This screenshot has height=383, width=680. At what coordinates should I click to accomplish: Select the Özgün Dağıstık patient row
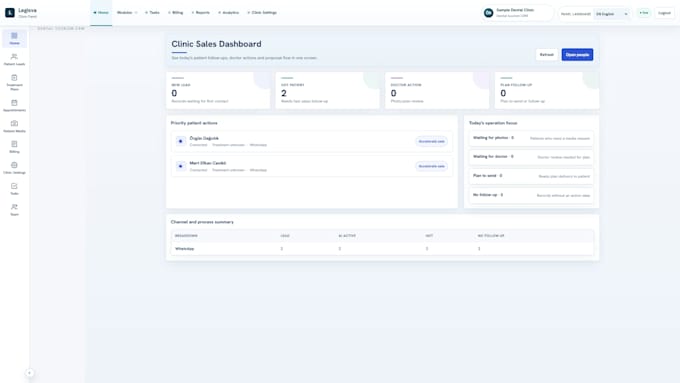pos(312,141)
